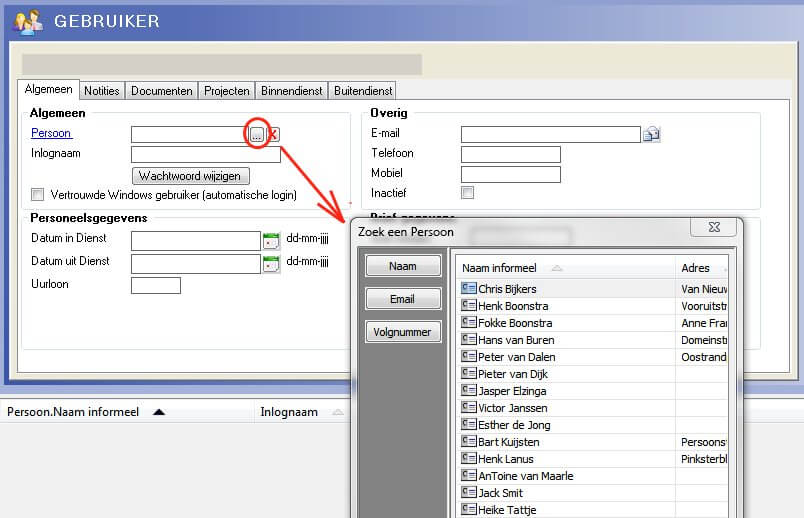Search by Email in Zoek een Persoon
Image resolution: width=804 pixels, height=518 pixels.
[x=403, y=299]
